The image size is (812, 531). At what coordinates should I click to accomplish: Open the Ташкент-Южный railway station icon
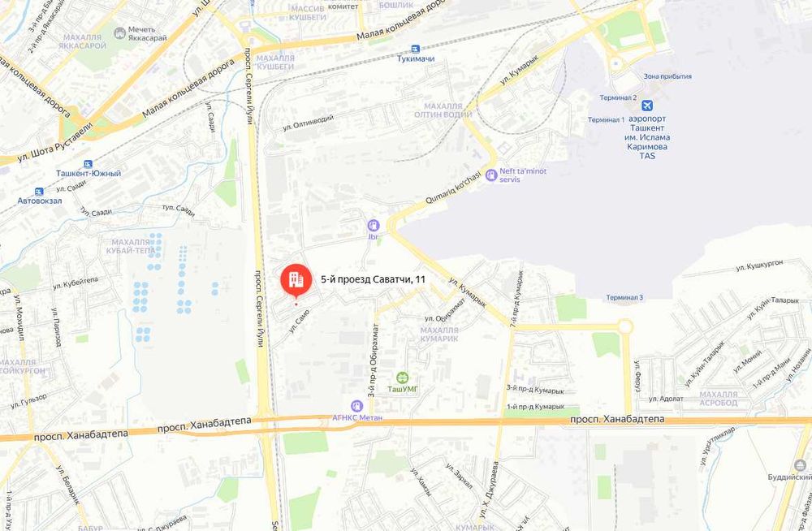tap(88, 164)
